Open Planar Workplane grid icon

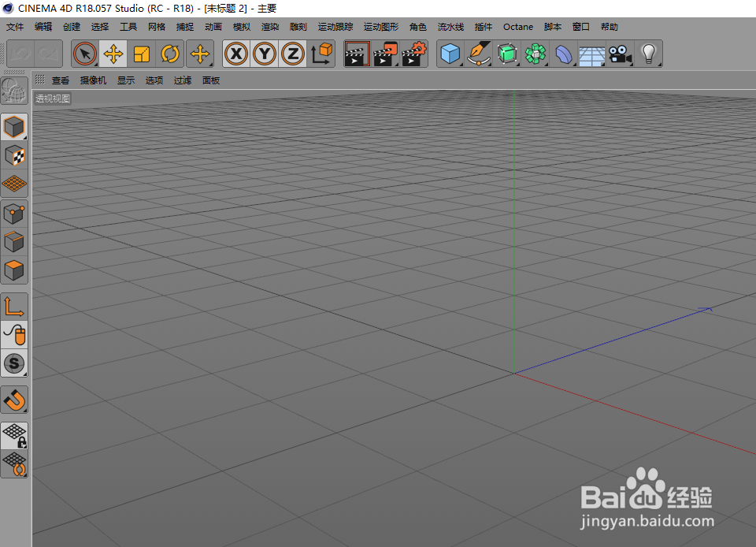[x=14, y=464]
